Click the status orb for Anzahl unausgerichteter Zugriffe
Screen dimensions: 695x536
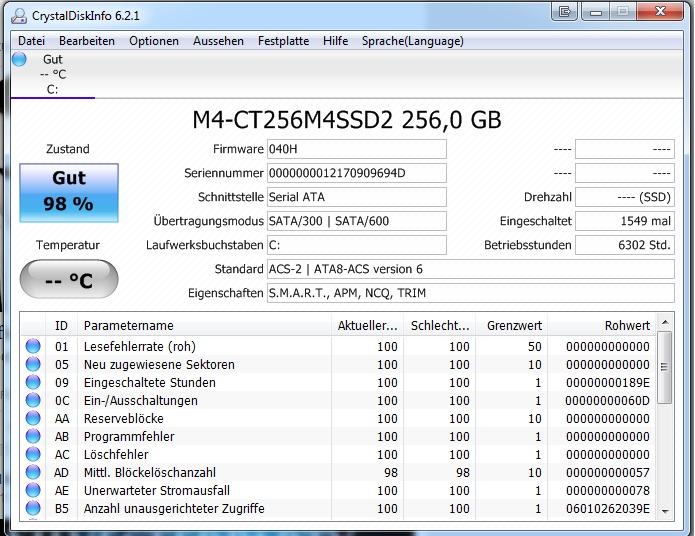[33, 508]
